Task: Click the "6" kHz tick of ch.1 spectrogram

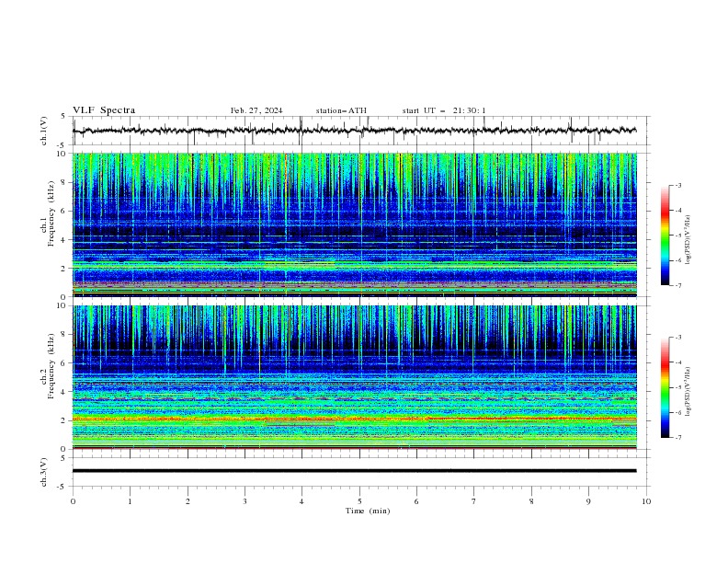Action: pyautogui.click(x=64, y=211)
